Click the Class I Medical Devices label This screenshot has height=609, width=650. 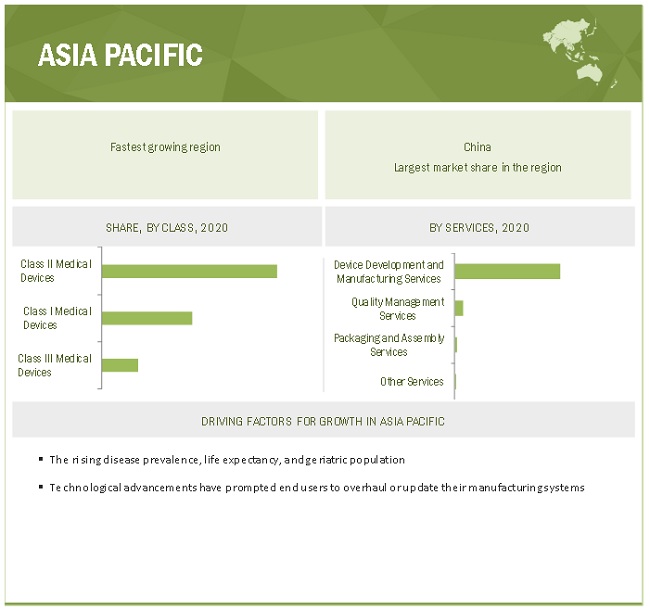coord(57,318)
